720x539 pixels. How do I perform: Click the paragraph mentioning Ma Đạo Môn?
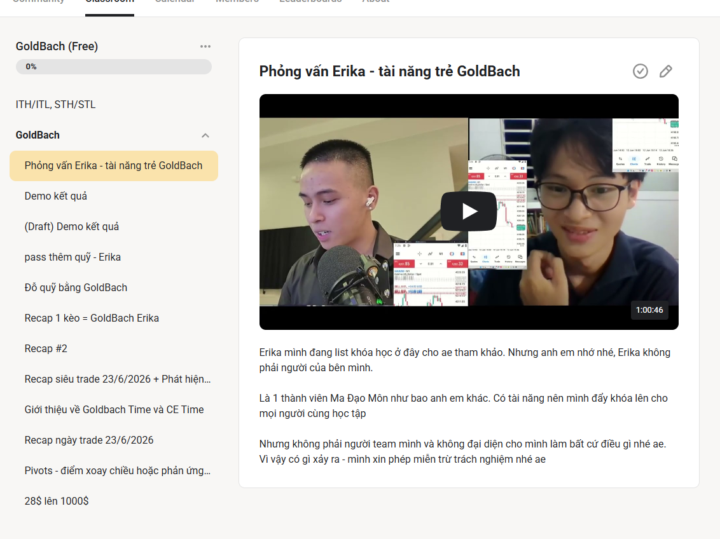463,406
